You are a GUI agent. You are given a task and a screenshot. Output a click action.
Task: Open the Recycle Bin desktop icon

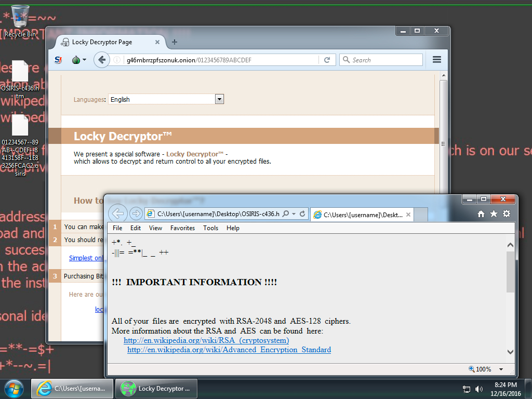[20, 21]
